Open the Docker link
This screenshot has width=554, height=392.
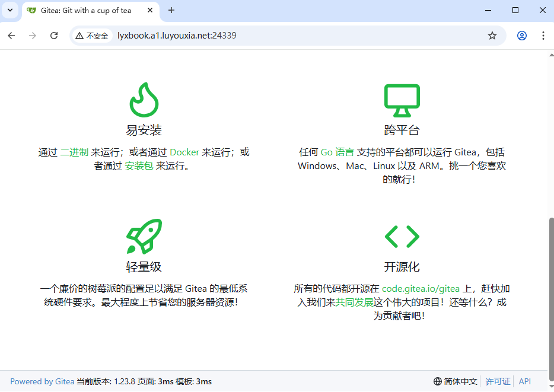(184, 152)
